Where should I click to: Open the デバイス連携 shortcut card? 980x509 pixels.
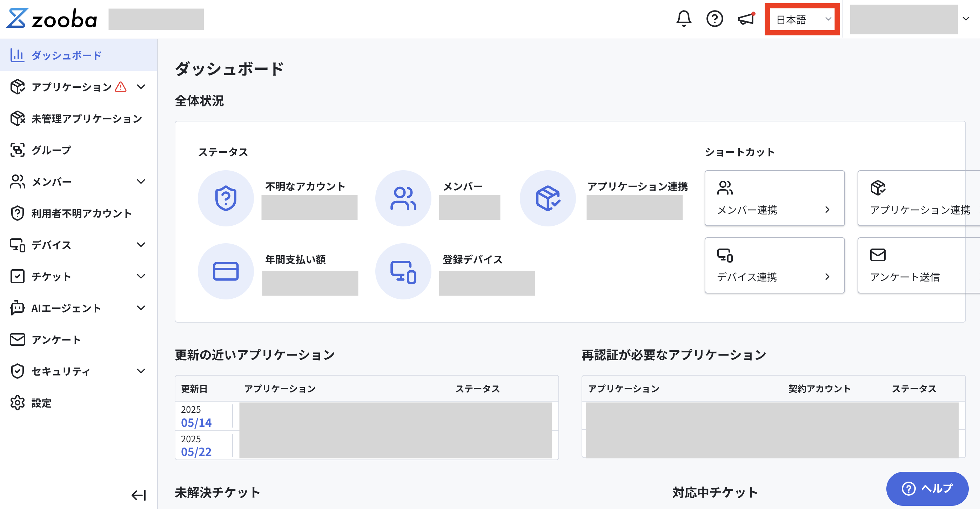click(x=774, y=265)
